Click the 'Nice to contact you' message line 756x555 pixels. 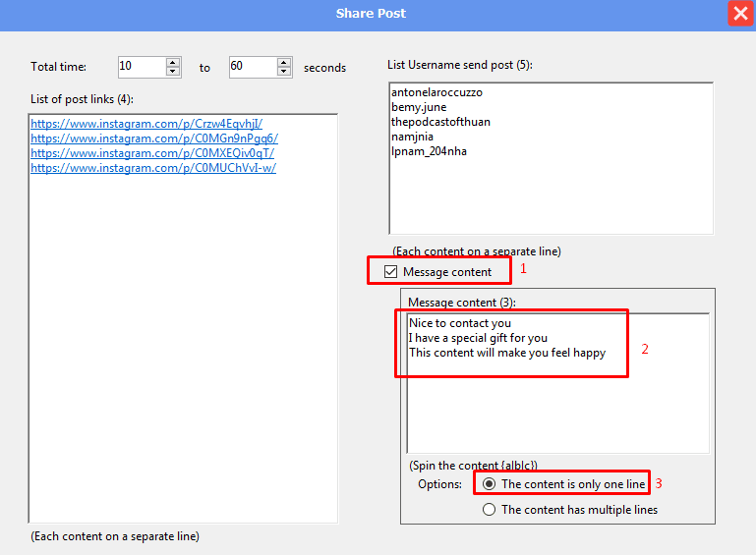[x=460, y=323]
